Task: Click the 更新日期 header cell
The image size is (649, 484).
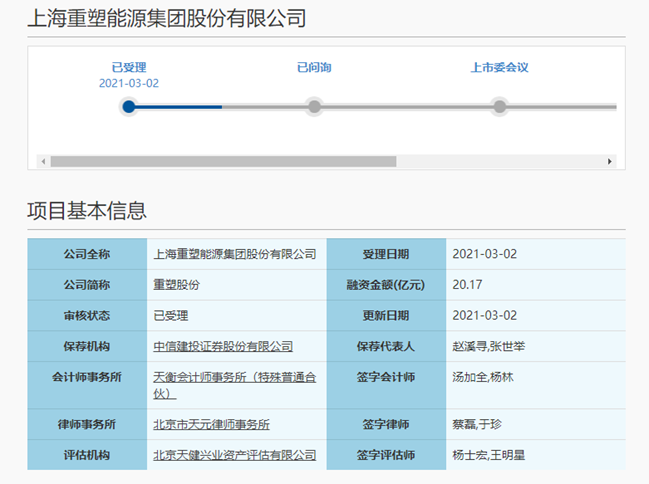Action: 386,315
